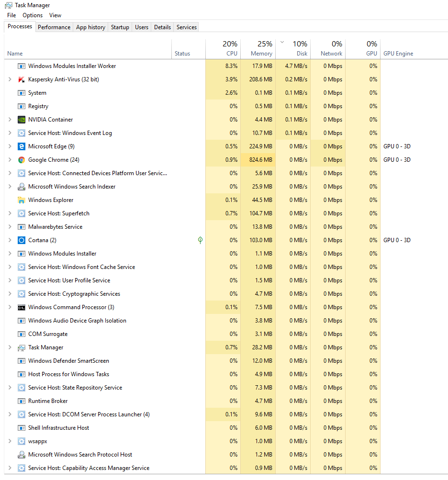448x480 pixels.
Task: Click the Service Host: Windows Event Log gear icon
Action: pos(22,133)
